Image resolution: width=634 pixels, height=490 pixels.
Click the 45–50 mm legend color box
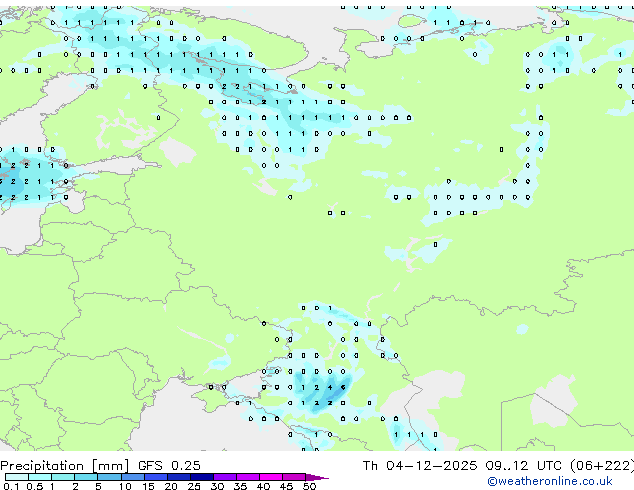click(294, 477)
